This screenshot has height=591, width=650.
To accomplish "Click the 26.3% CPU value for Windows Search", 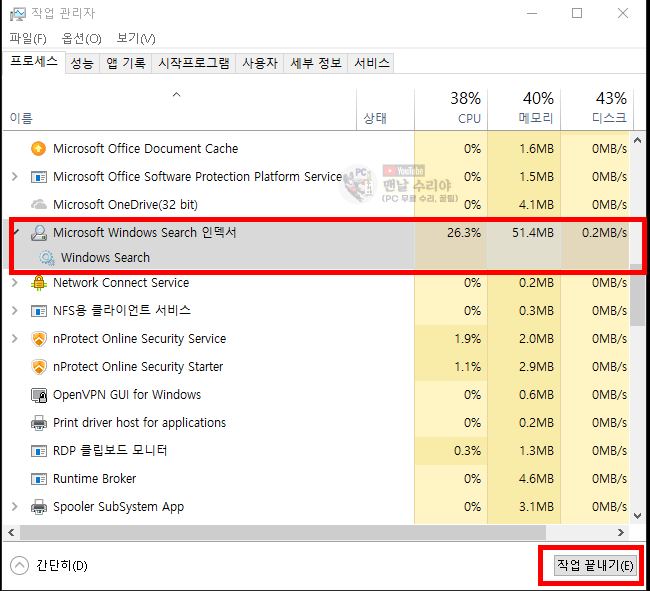I will (x=464, y=233).
